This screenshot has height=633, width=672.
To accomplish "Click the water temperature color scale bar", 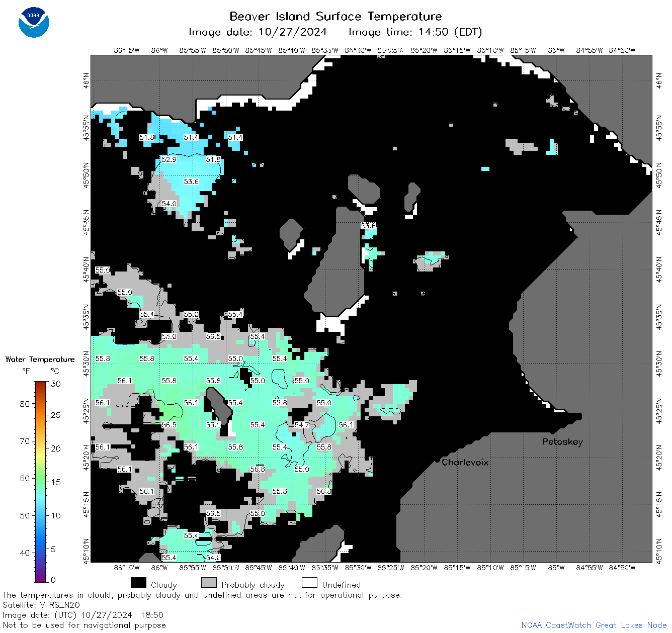I will click(x=41, y=482).
